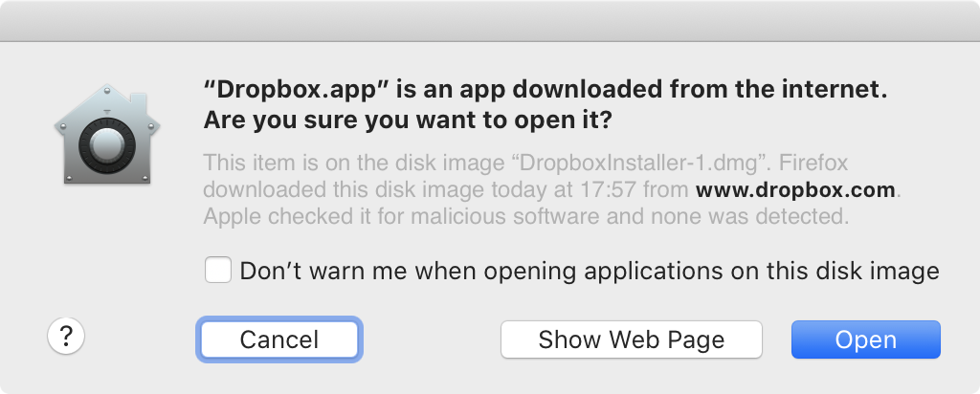The image size is (980, 394).
Task: Click the question mark help button
Action: pos(66,336)
